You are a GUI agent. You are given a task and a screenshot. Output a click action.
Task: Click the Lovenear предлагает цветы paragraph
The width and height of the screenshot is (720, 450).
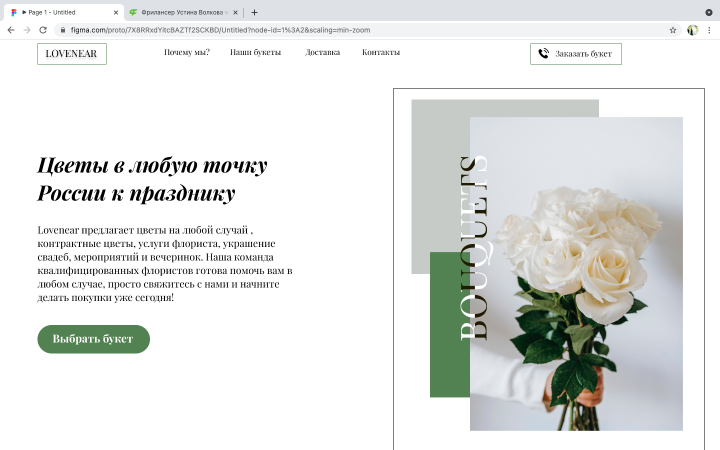(x=164, y=264)
